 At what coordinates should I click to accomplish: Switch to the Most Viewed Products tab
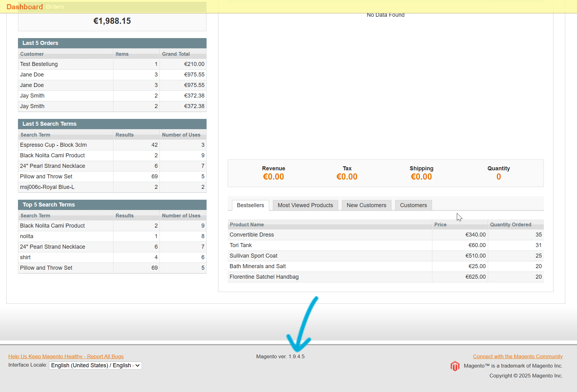pyautogui.click(x=305, y=205)
